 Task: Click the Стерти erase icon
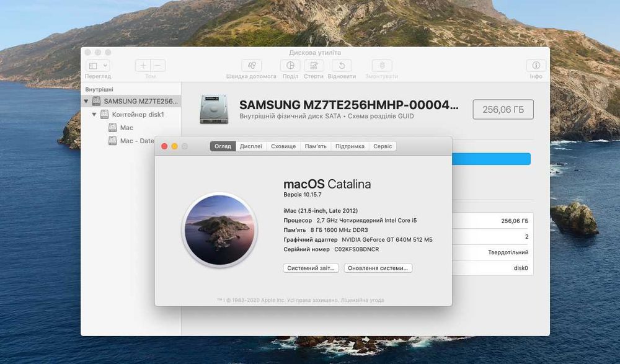click(x=314, y=66)
